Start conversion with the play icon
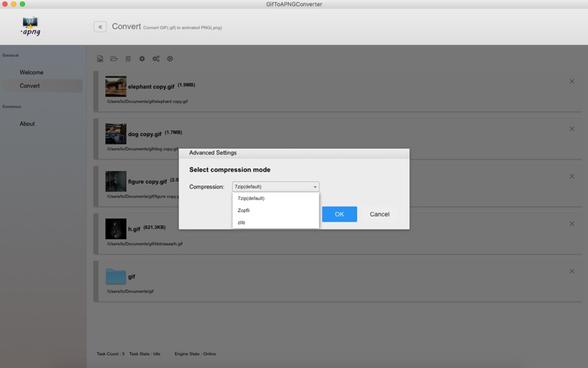 pos(170,59)
